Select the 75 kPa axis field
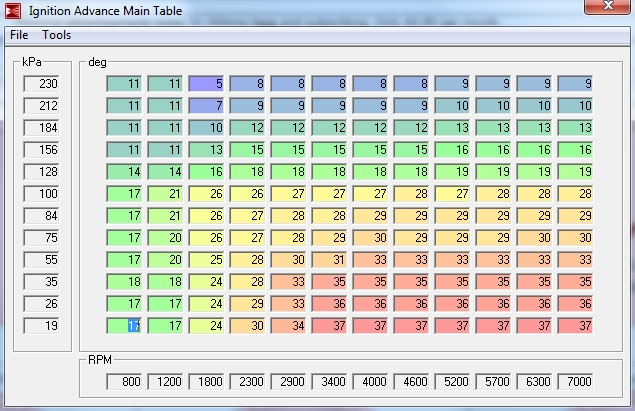Image resolution: width=635 pixels, height=411 pixels. [x=41, y=238]
